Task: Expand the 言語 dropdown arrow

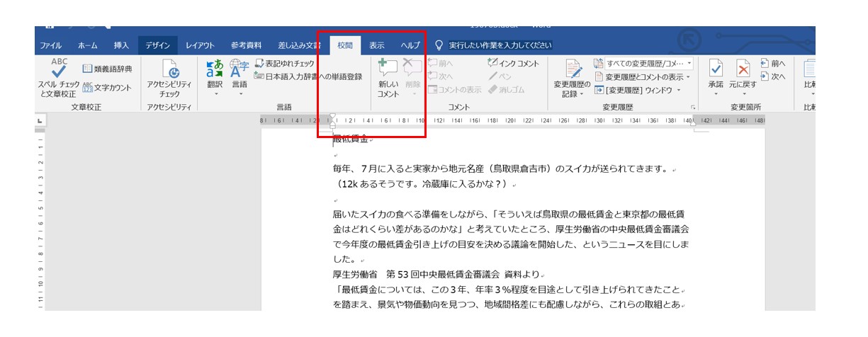Action: [240, 94]
